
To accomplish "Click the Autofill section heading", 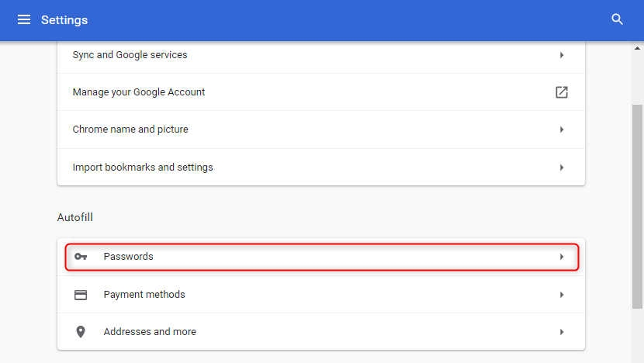I will point(74,217).
